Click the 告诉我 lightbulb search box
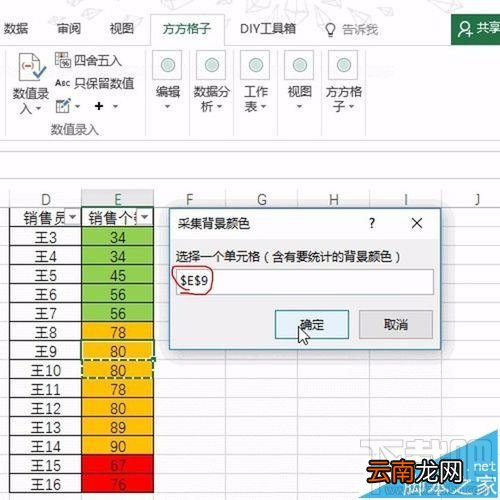 352,30
